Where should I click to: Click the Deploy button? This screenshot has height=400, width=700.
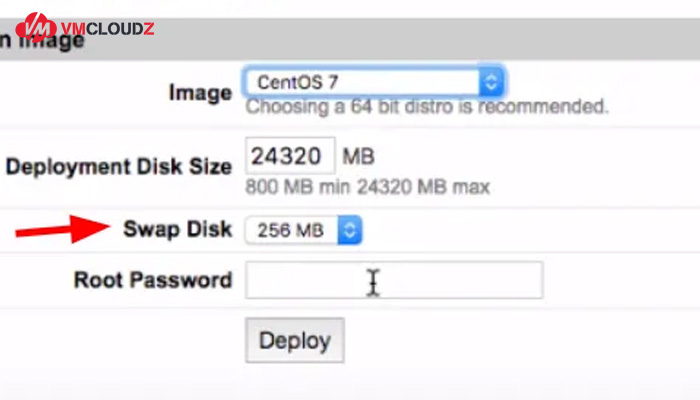point(295,341)
